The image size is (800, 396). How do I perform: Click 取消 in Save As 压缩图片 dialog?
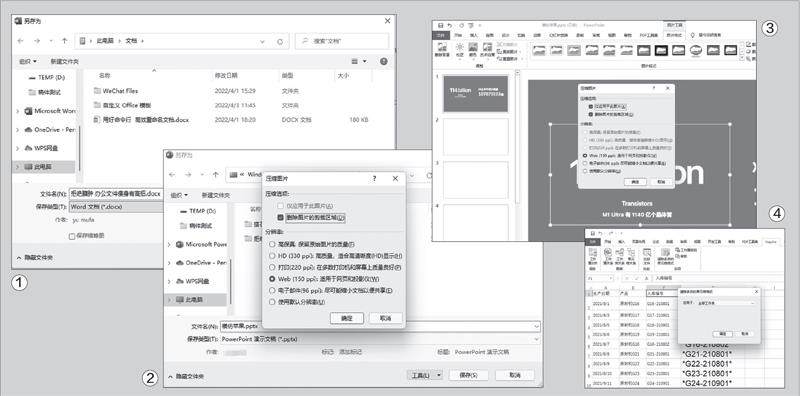386,318
